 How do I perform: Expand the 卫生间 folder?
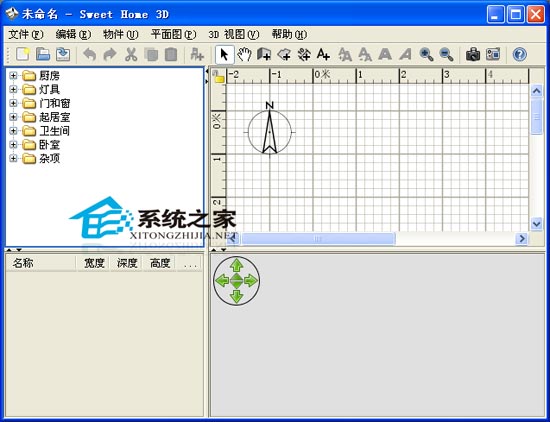point(13,131)
